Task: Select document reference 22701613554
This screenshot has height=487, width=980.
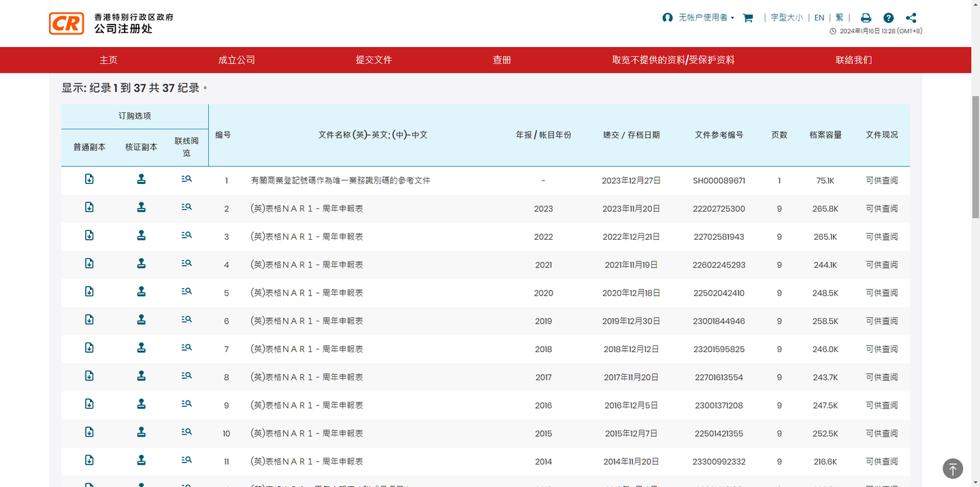Action: click(719, 377)
